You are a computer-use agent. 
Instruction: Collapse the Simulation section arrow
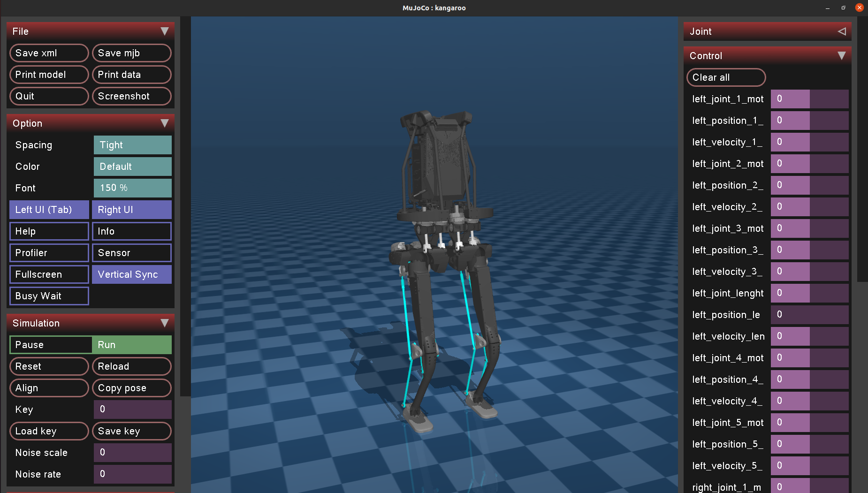[x=164, y=323]
